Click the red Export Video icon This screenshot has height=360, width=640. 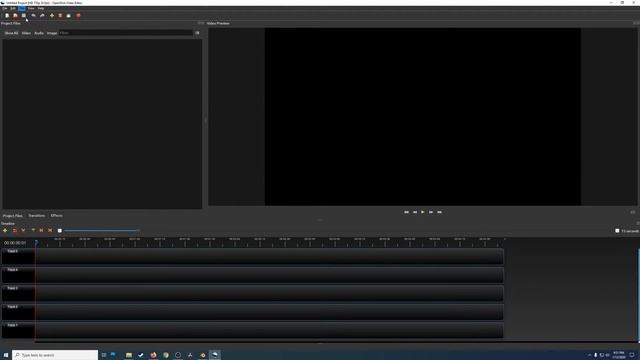(x=78, y=16)
